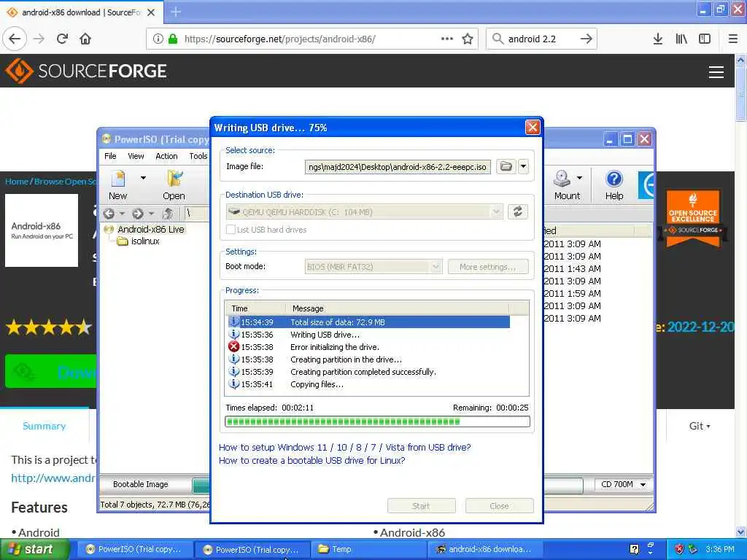Image resolution: width=747 pixels, height=560 pixels.
Task: Click the browser forward arrow button
Action: coord(39,39)
